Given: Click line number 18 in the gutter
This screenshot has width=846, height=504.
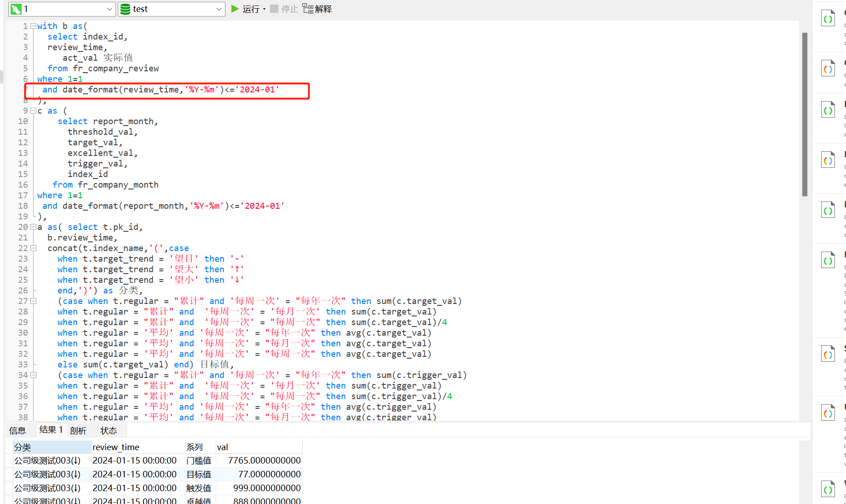Looking at the screenshot, I should tap(23, 206).
